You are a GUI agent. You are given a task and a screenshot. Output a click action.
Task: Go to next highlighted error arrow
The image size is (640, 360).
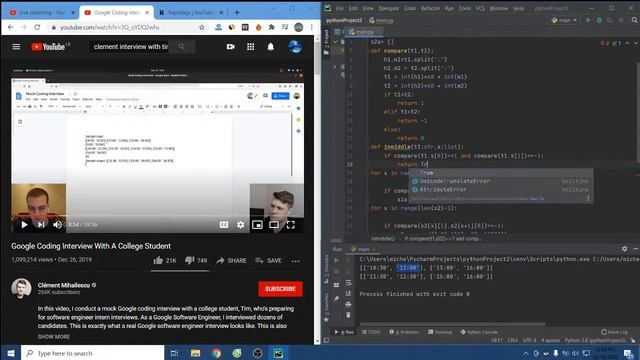pos(636,43)
